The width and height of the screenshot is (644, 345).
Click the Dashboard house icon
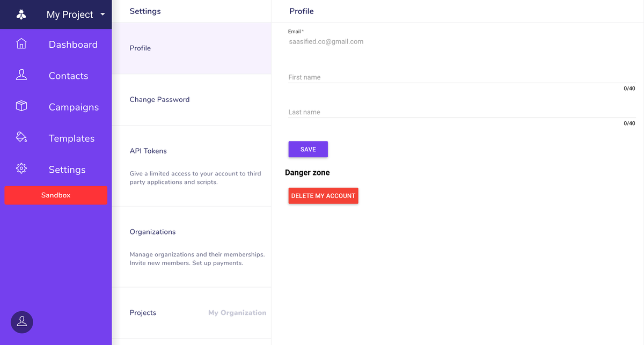coord(21,44)
